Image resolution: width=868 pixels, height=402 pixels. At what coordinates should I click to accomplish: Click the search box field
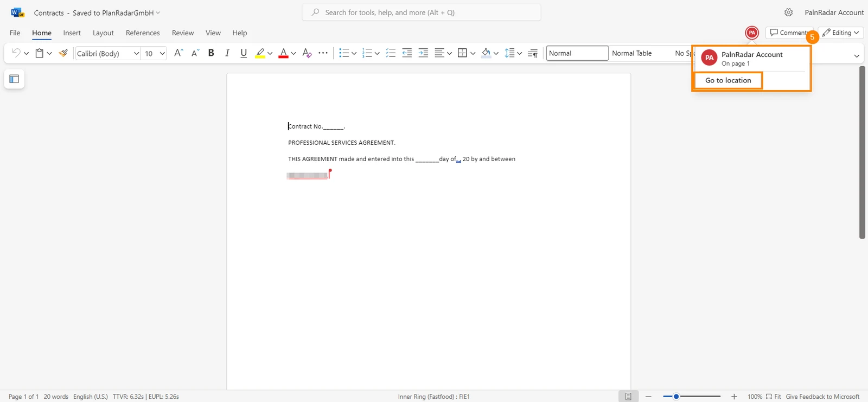click(x=422, y=12)
